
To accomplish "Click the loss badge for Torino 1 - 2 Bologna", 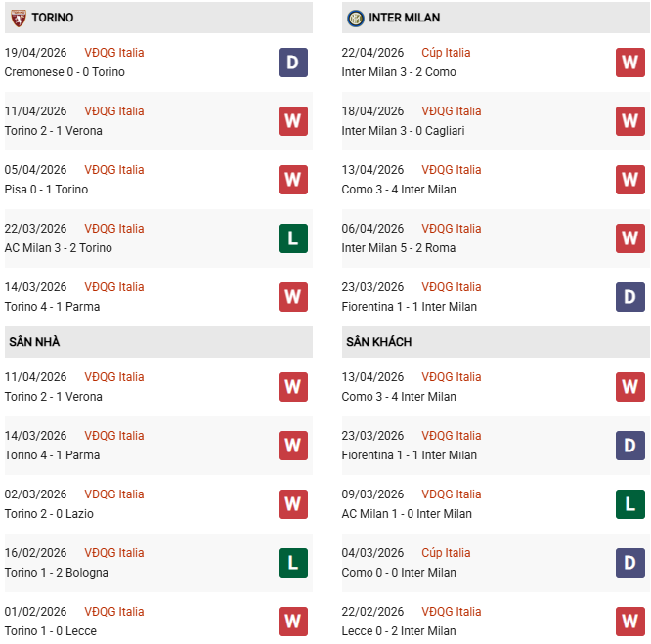I will (x=293, y=563).
